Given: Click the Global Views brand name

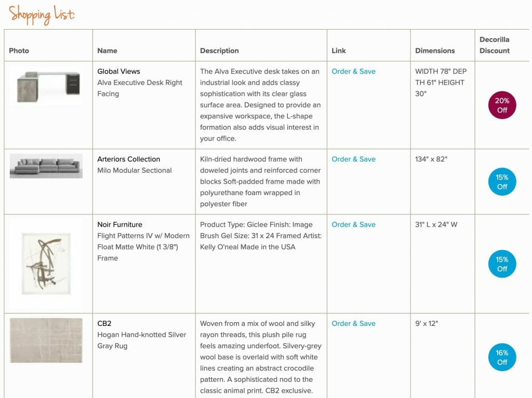Looking at the screenshot, I should (119, 72).
